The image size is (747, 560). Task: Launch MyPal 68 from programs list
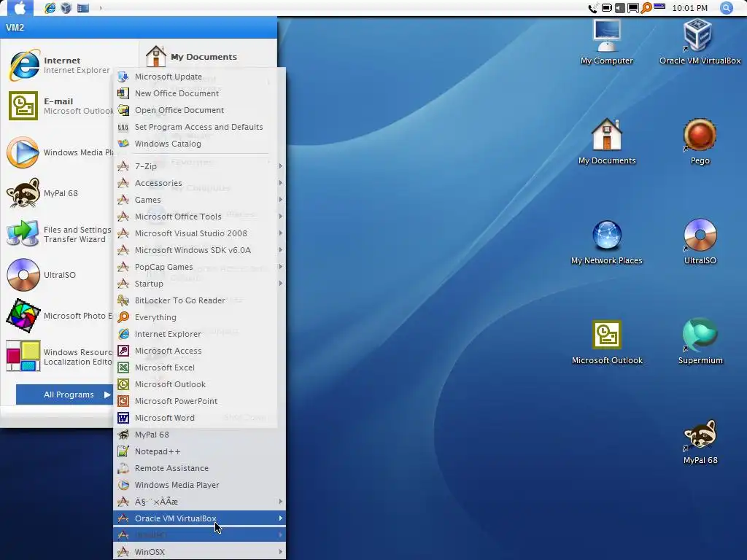(x=199, y=435)
